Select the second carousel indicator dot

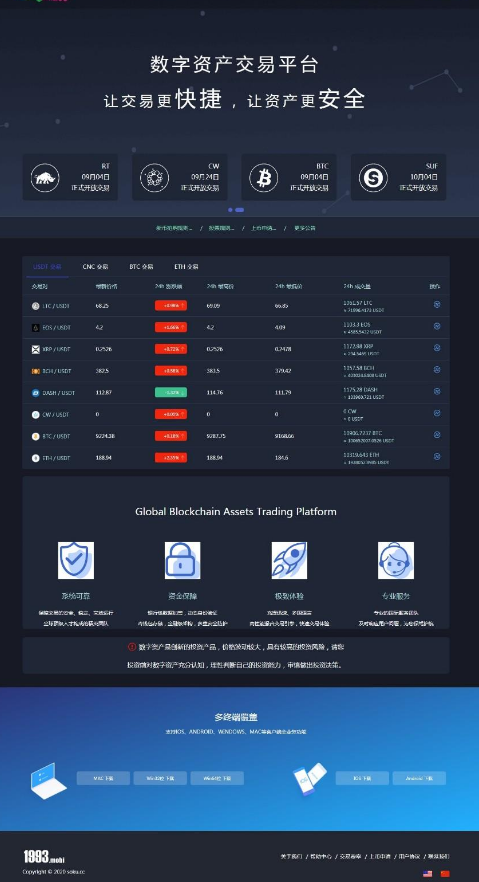pyautogui.click(x=240, y=210)
